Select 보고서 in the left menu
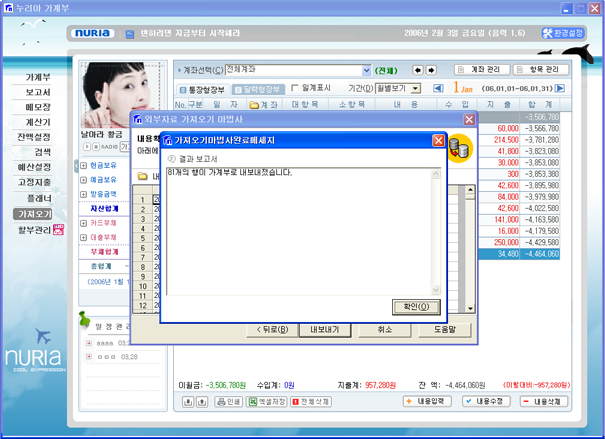Screen dimensions: 605x439 pos(38,92)
